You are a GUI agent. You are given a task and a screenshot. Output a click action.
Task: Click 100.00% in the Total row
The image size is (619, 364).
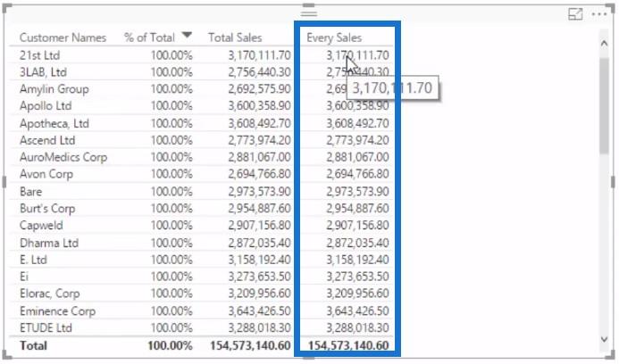(170, 346)
